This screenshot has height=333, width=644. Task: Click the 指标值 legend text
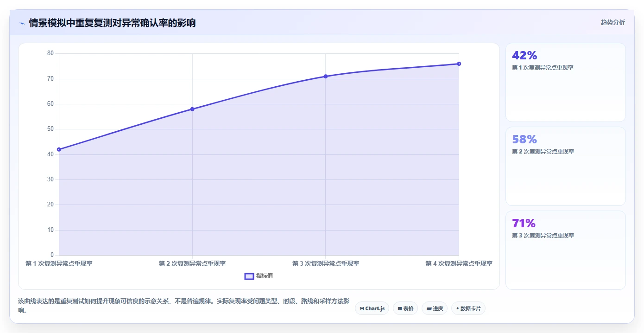coord(265,276)
